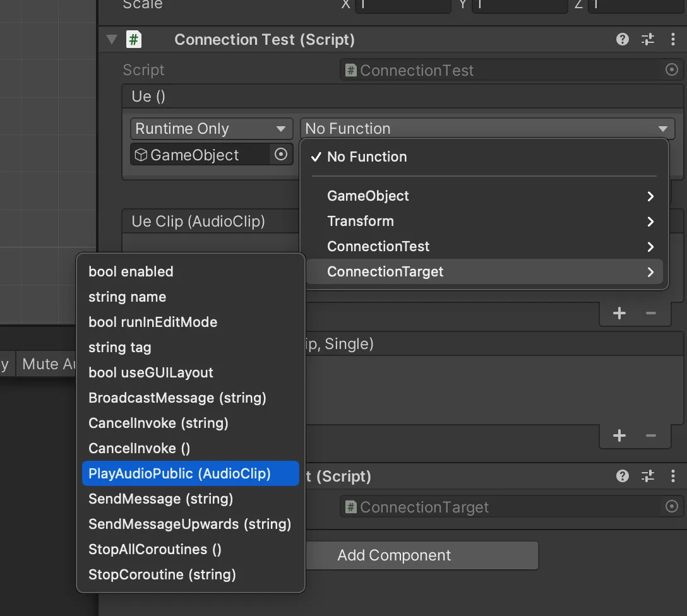The image size is (687, 616).
Task: Choose bool enabled from the submenu
Action: (x=131, y=272)
